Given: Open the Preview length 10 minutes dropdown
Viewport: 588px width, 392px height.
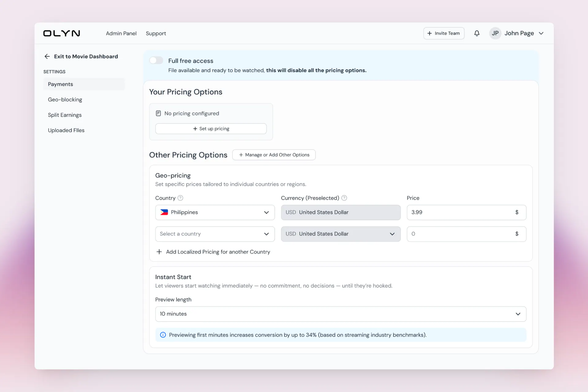Looking at the screenshot, I should pos(341,314).
